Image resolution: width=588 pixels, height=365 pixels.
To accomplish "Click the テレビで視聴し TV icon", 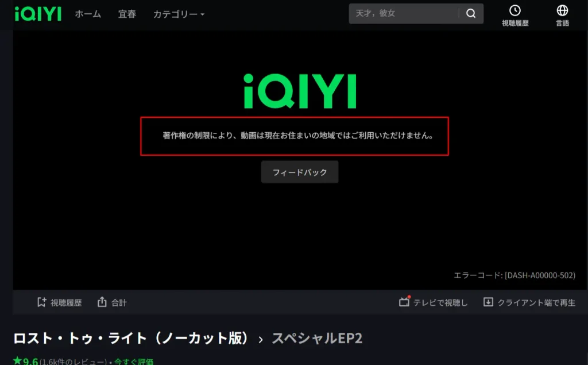I will click(404, 302).
